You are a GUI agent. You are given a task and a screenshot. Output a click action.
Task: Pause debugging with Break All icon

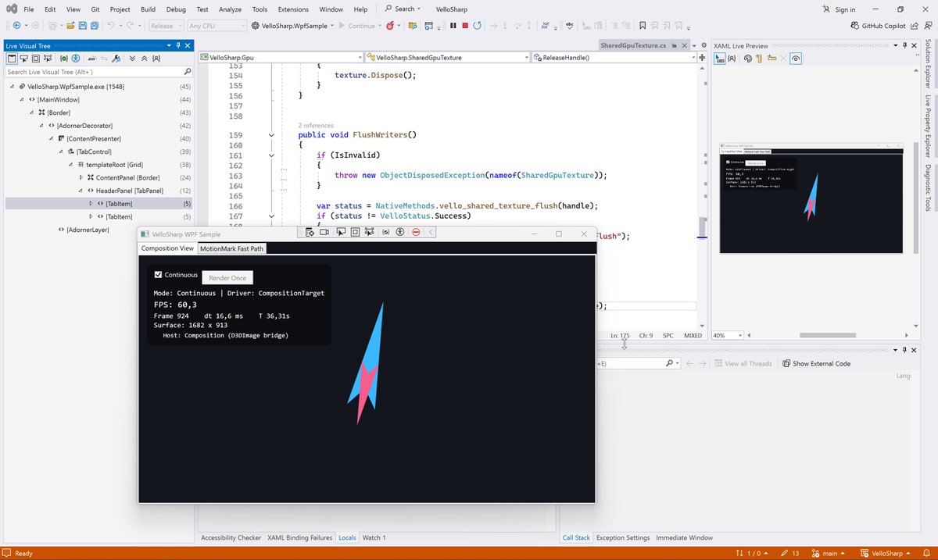(453, 26)
